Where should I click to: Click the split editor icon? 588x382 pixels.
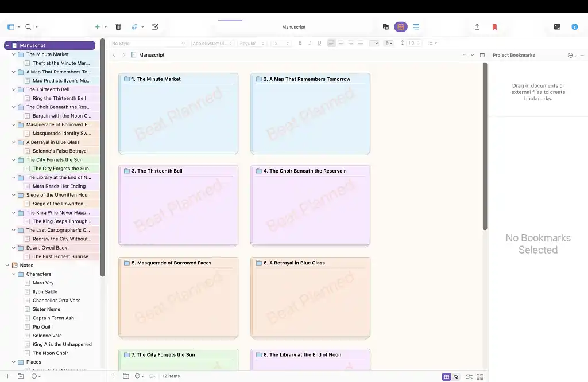point(482,55)
